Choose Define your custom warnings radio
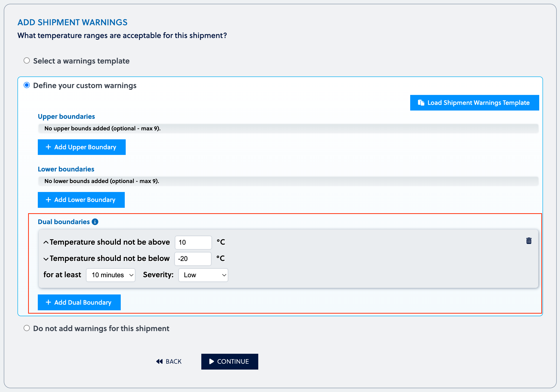Image resolution: width=560 pixels, height=392 pixels. click(x=27, y=85)
